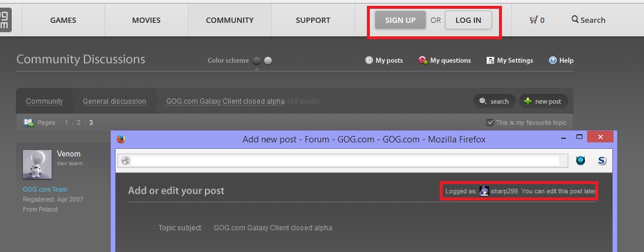Open My questions
The height and width of the screenshot is (252, 644).
point(450,60)
